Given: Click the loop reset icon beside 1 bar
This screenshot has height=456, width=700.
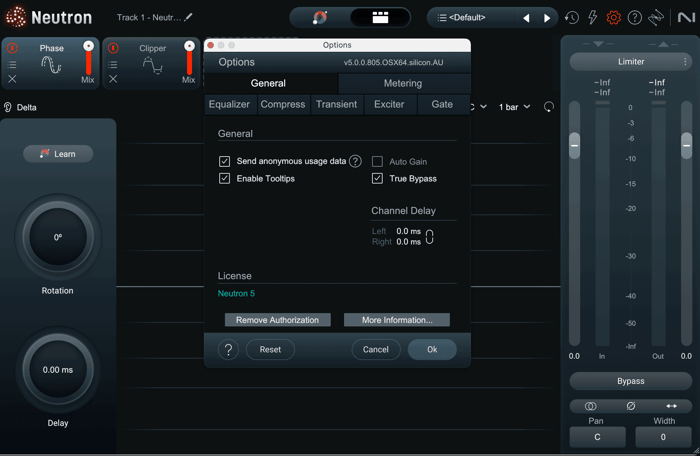Looking at the screenshot, I should click(549, 107).
